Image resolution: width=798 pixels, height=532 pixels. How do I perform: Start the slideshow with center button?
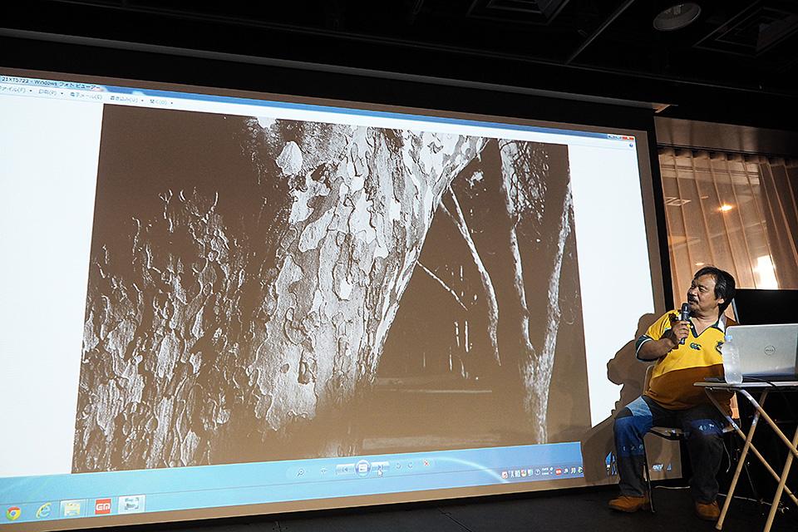[362, 468]
